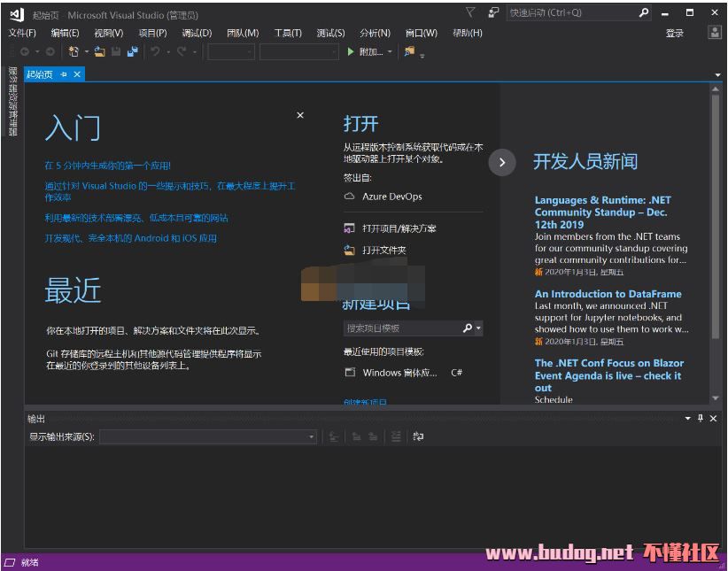Open the Redo history dropdown arrow
The image size is (728, 571).
pos(195,51)
